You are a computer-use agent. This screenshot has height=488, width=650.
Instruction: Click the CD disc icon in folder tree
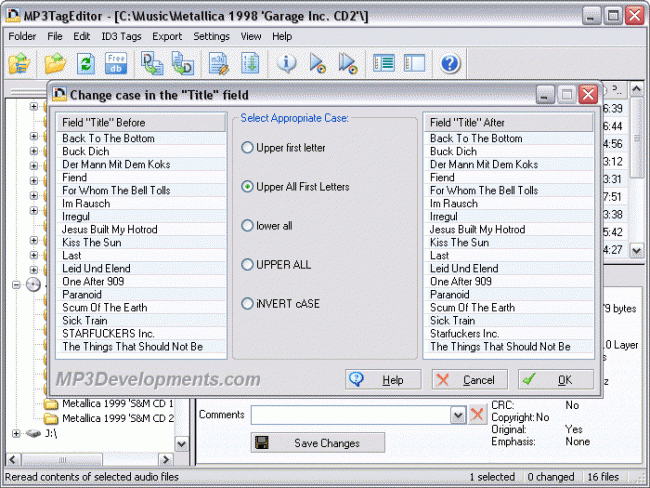tap(33, 284)
